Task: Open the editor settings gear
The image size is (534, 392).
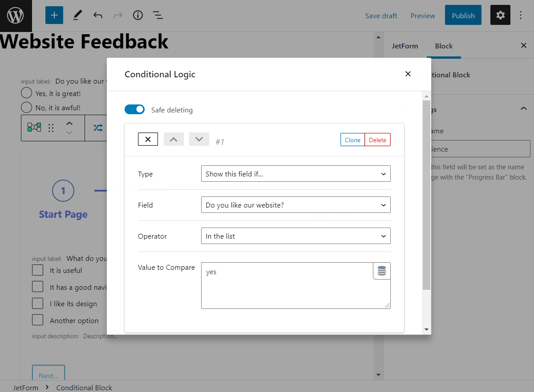Action: (500, 15)
